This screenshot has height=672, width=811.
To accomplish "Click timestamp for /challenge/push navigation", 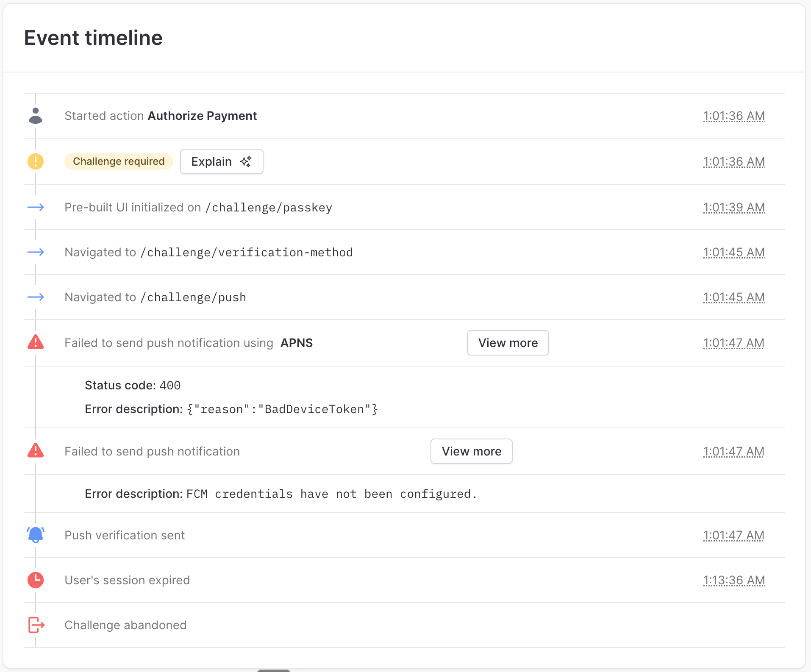I will [x=734, y=297].
